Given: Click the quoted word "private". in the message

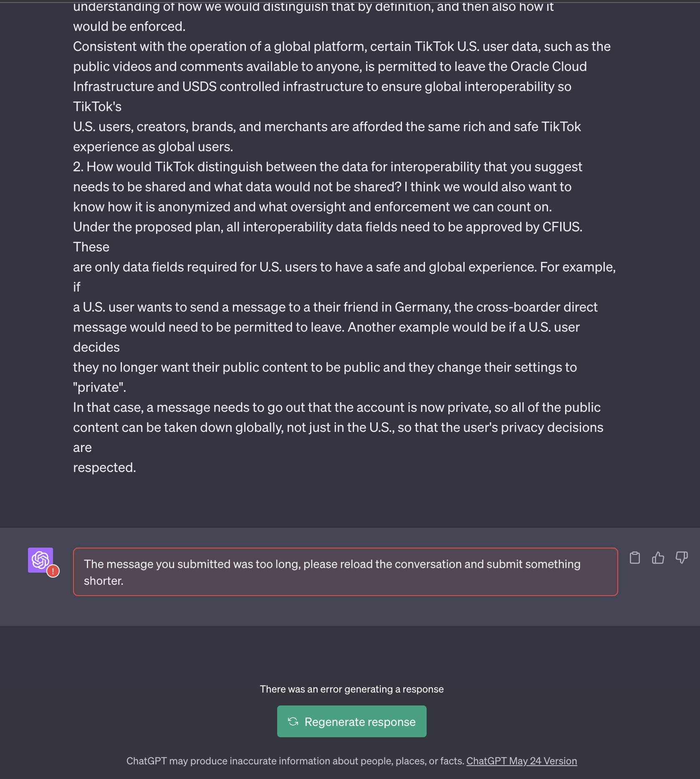Looking at the screenshot, I should [99, 387].
